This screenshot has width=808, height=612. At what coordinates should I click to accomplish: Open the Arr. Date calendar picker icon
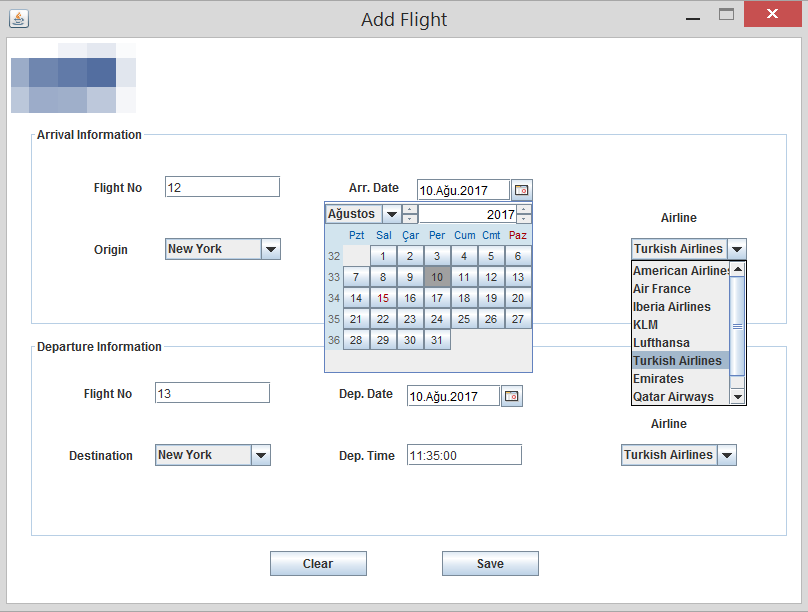(521, 189)
